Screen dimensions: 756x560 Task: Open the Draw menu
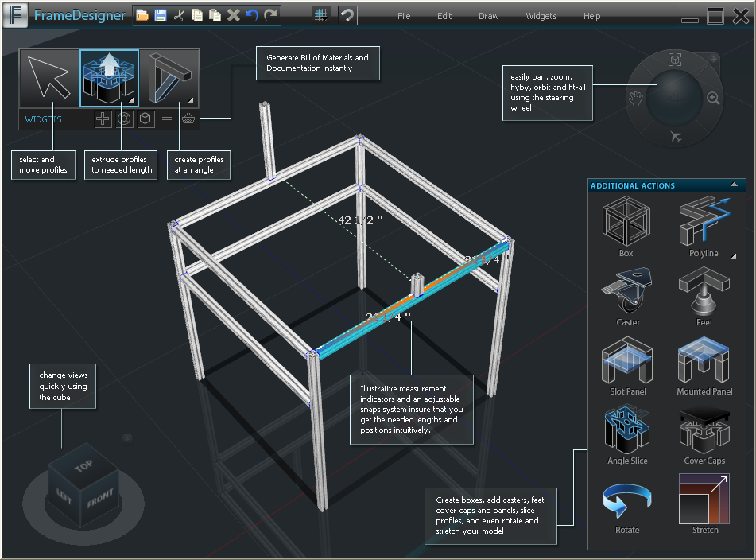tap(488, 16)
